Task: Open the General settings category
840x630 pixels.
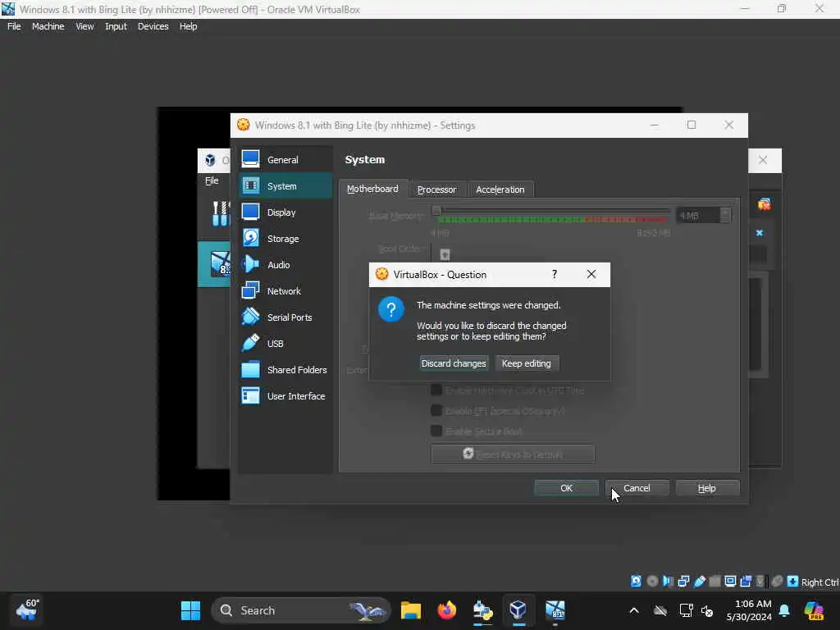Action: pos(285,160)
